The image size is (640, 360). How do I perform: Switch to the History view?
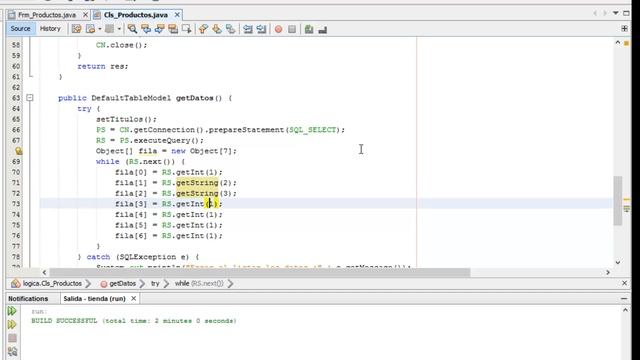(50, 29)
